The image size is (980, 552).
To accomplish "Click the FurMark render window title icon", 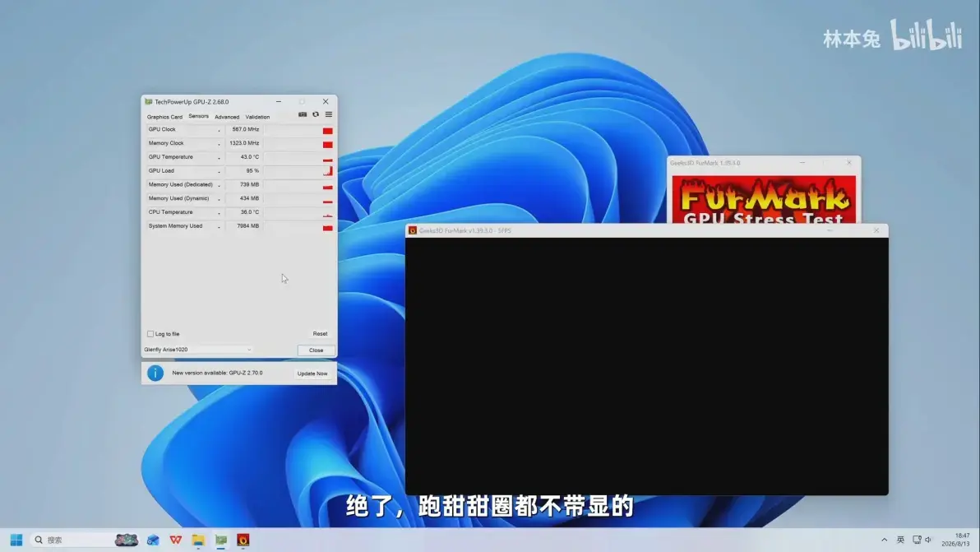I will pos(413,230).
